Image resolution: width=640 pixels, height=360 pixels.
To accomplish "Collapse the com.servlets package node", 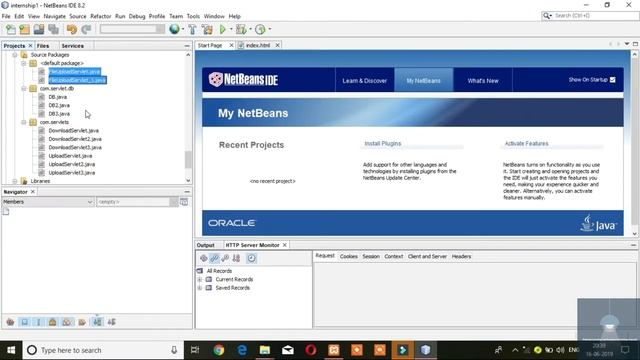I will pyautogui.click(x=24, y=122).
